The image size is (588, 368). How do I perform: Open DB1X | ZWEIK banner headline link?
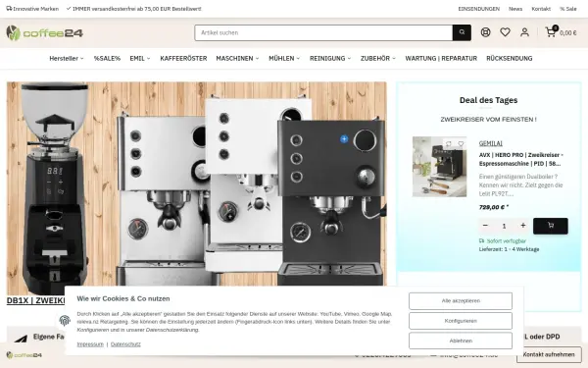pos(35,300)
